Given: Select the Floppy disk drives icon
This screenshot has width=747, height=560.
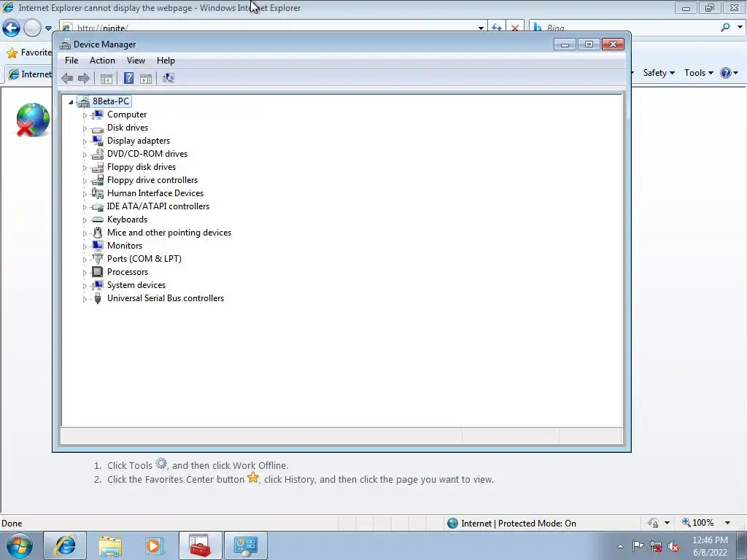Looking at the screenshot, I should (97, 167).
